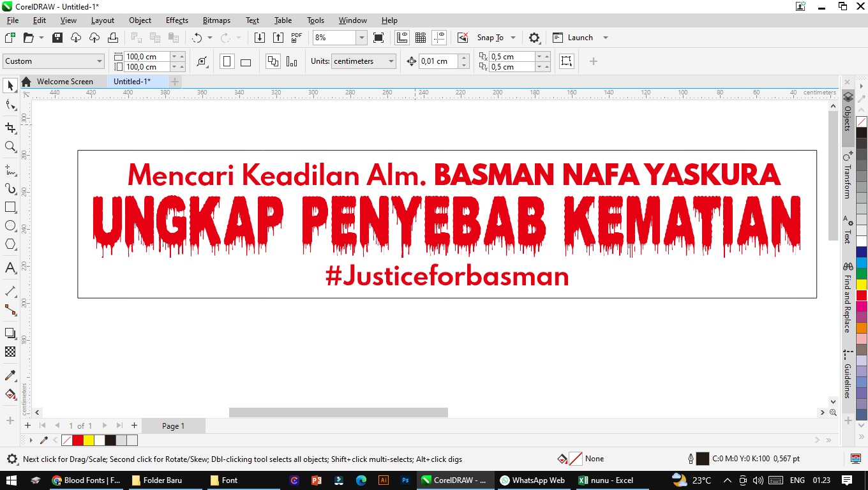Select the Polygon tool
868x490 pixels.
pos(10,244)
